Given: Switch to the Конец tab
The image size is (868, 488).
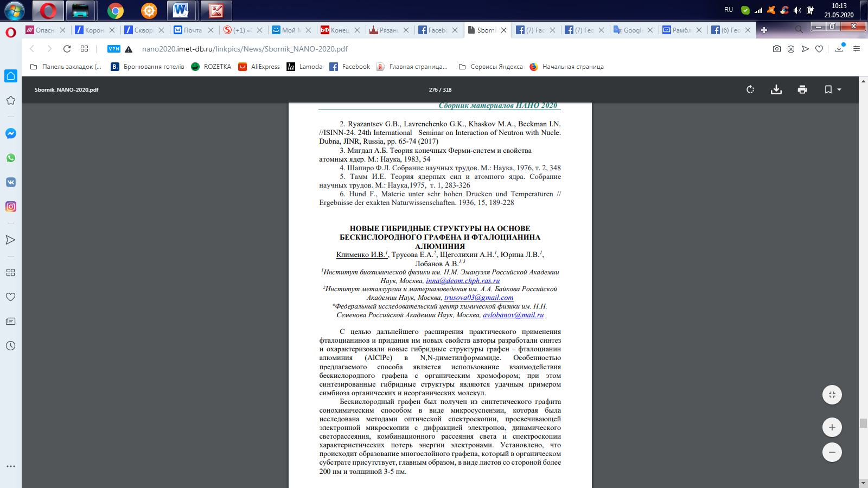Looking at the screenshot, I should (340, 30).
